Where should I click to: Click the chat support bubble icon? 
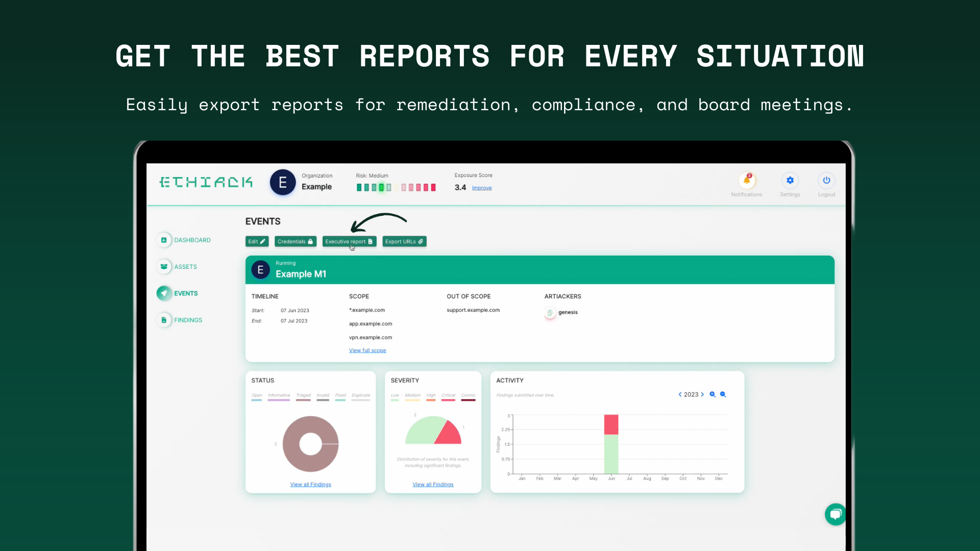click(835, 514)
